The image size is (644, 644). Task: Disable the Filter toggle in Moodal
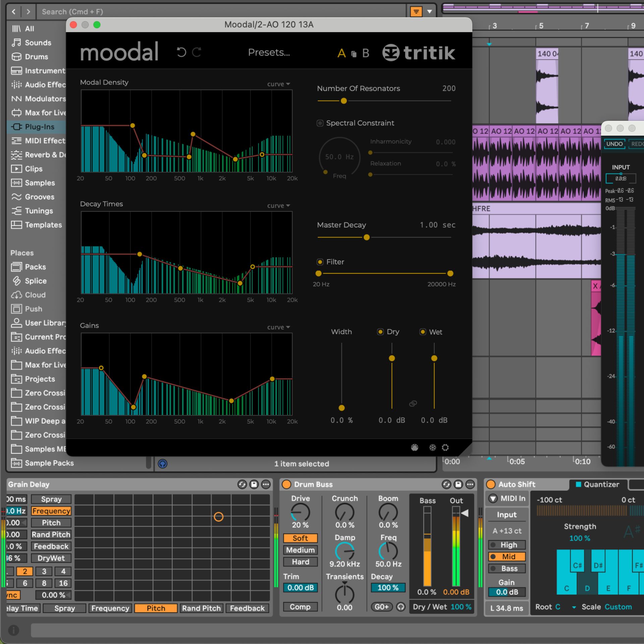[x=320, y=262]
